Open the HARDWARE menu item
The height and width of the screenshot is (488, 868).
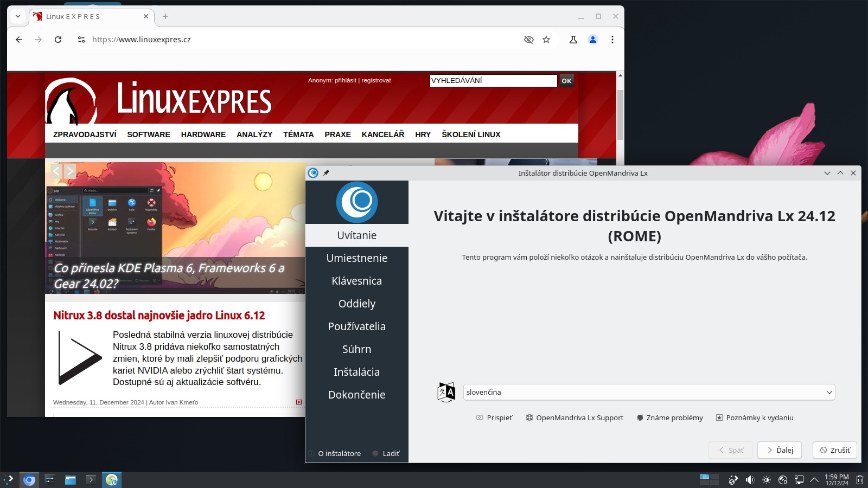[203, 134]
